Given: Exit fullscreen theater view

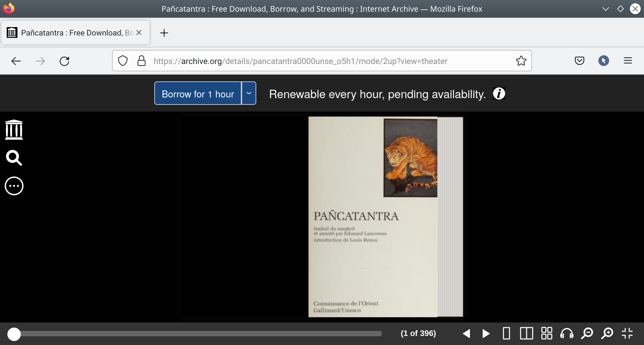Looking at the screenshot, I should tap(627, 334).
